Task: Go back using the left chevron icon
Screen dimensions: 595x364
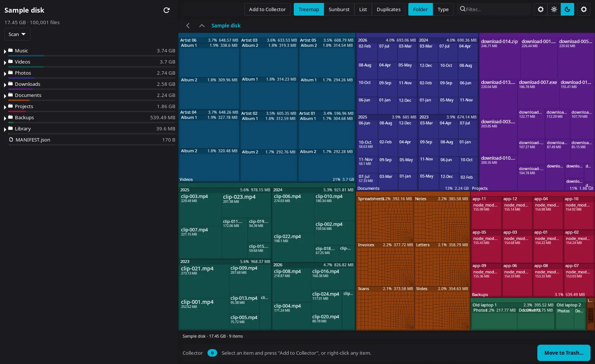Action: (188, 26)
